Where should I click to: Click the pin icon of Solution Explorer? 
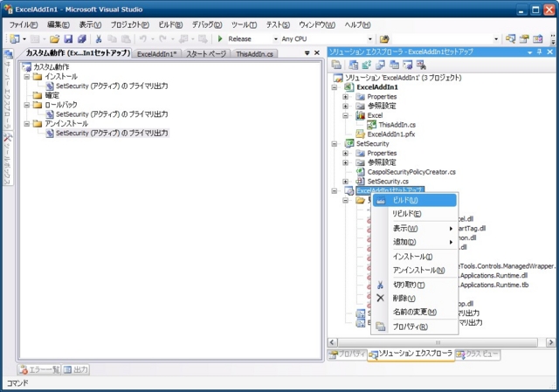[540, 52]
